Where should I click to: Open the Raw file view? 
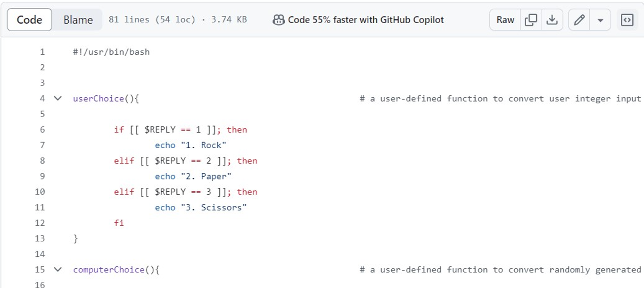click(504, 20)
